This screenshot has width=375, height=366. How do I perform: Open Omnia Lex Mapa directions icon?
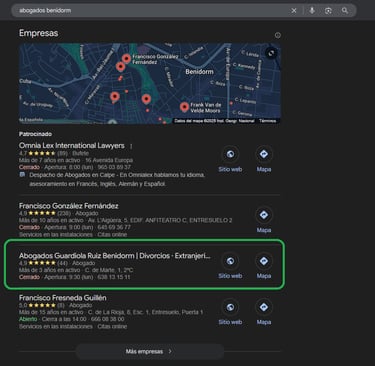click(264, 154)
